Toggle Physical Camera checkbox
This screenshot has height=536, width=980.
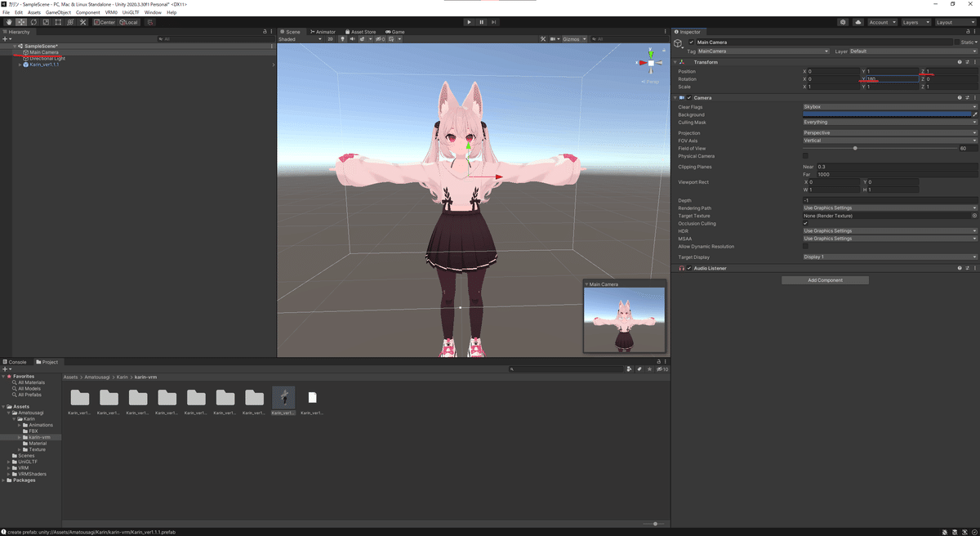(x=805, y=156)
